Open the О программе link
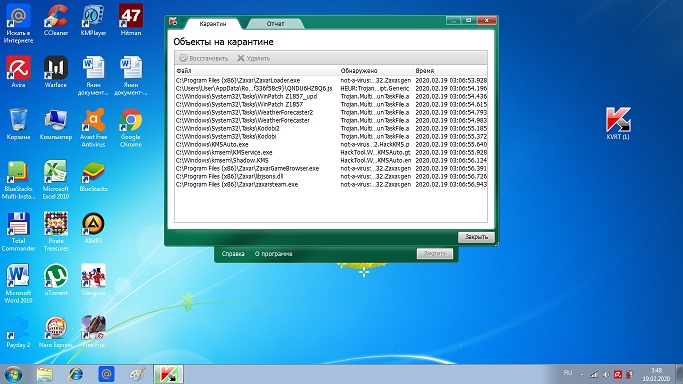683x384 pixels. pyautogui.click(x=274, y=253)
